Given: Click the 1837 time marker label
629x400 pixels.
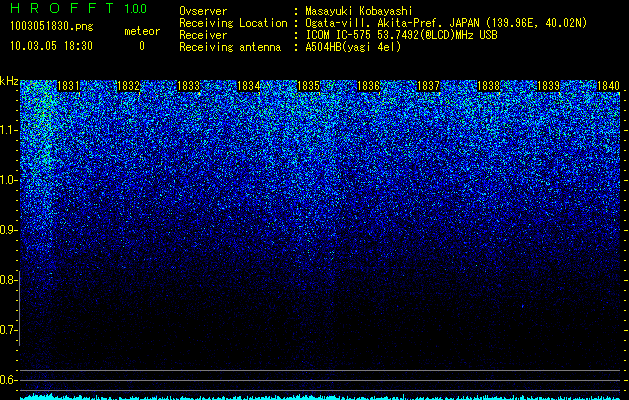Looking at the screenshot, I should click(428, 86).
